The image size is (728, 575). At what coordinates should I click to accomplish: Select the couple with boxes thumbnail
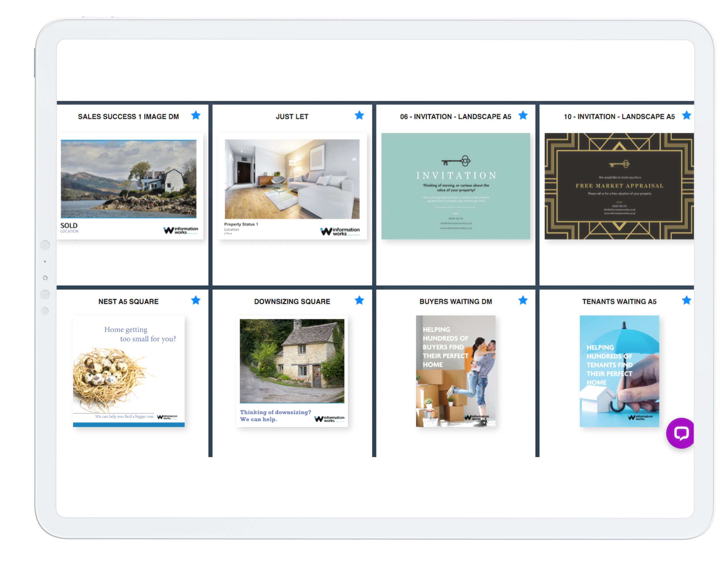pos(456,371)
